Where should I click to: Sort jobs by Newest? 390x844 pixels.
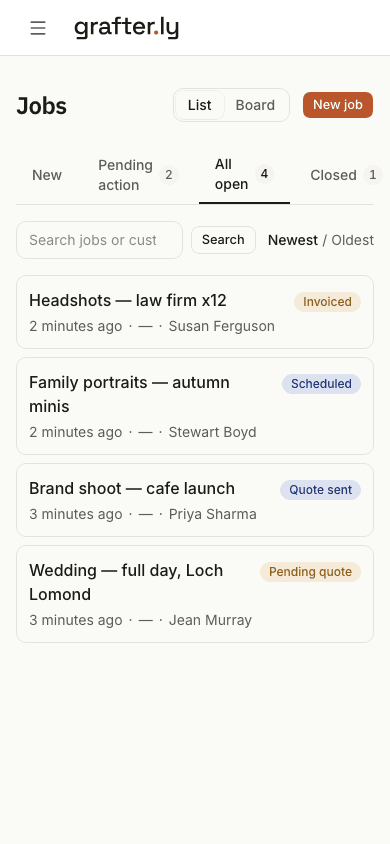(293, 240)
